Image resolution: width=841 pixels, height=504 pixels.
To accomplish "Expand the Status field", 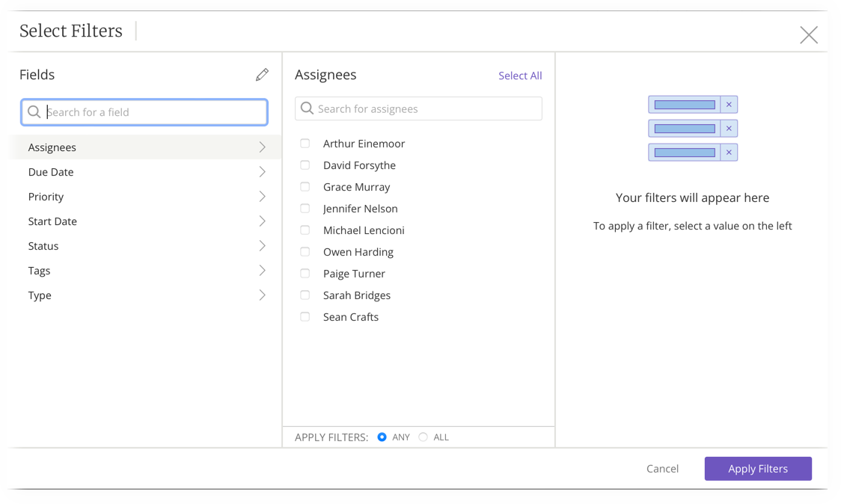I will coord(263,245).
